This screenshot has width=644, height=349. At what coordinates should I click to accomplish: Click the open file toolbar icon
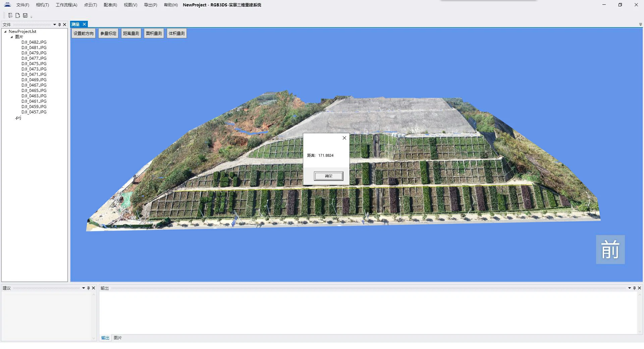coord(18,15)
